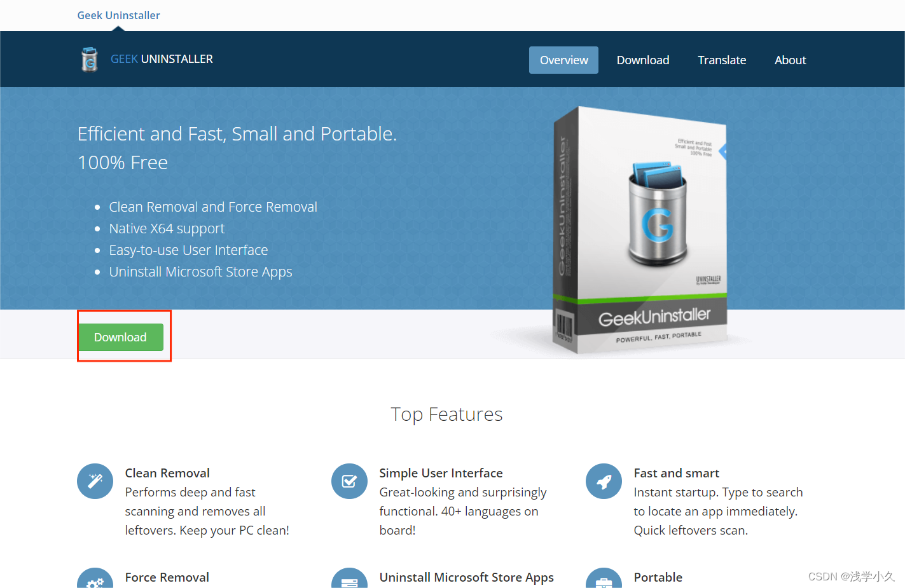Click the Uninstall Microsoft Store Apps bullet text
This screenshot has height=588, width=905.
[x=200, y=272]
